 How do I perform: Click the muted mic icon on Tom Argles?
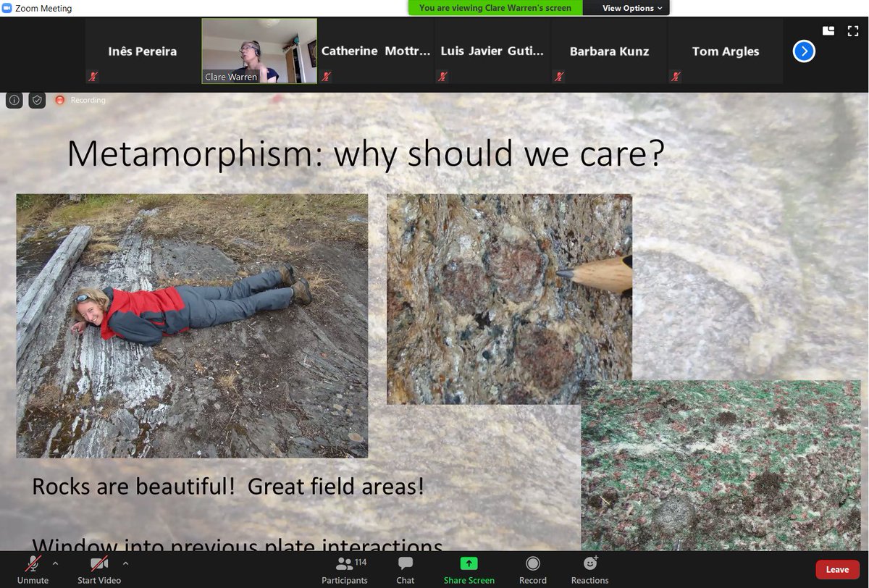pos(676,76)
